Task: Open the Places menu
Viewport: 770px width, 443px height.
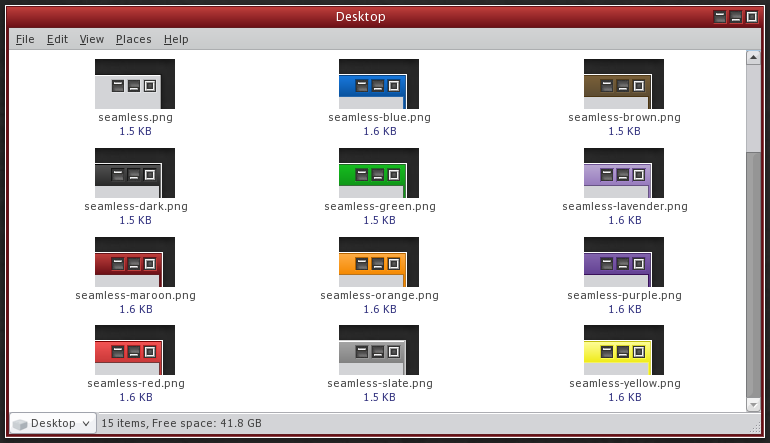Action: point(134,39)
